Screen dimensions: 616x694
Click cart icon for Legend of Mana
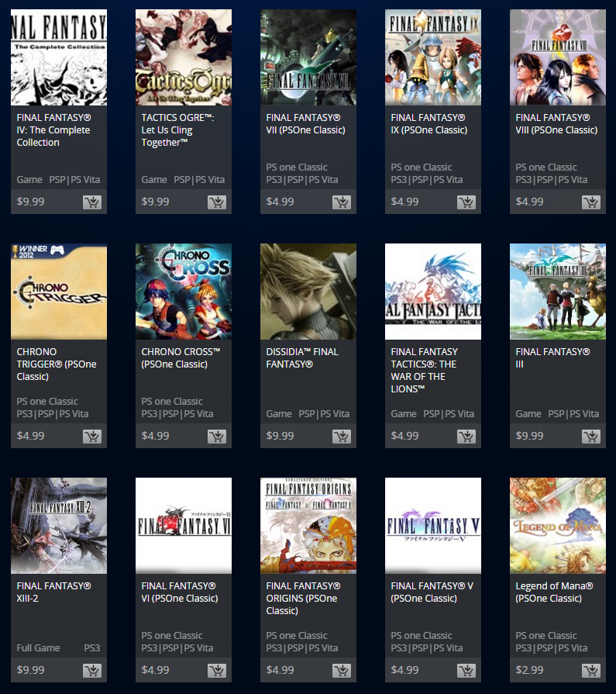click(591, 671)
